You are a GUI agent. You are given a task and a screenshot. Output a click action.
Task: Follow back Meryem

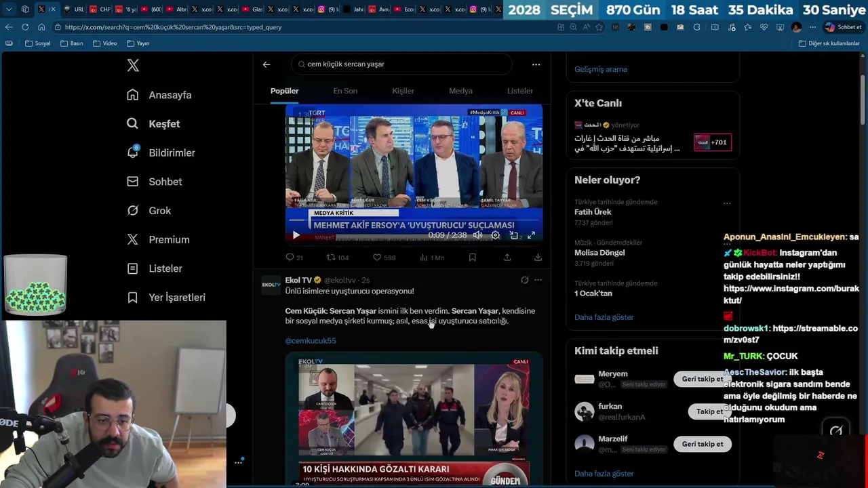point(703,379)
